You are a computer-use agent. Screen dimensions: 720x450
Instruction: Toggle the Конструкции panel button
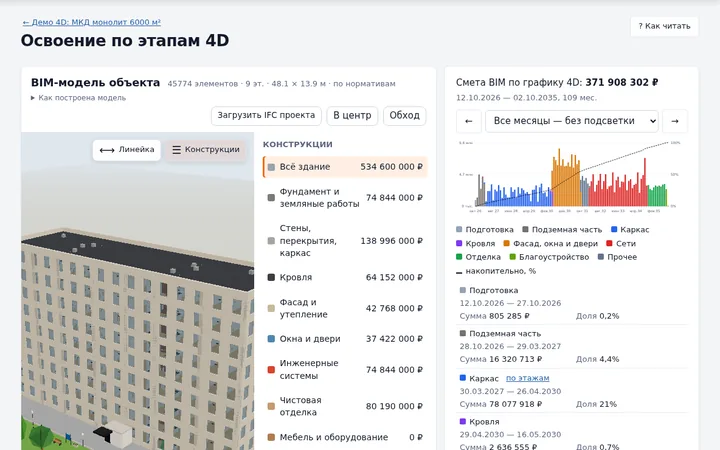coord(206,150)
